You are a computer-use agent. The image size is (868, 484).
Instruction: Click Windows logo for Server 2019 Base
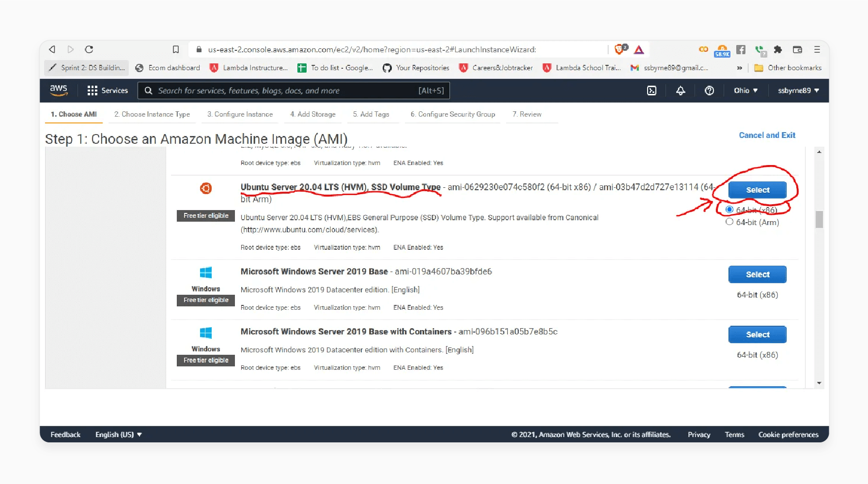206,272
